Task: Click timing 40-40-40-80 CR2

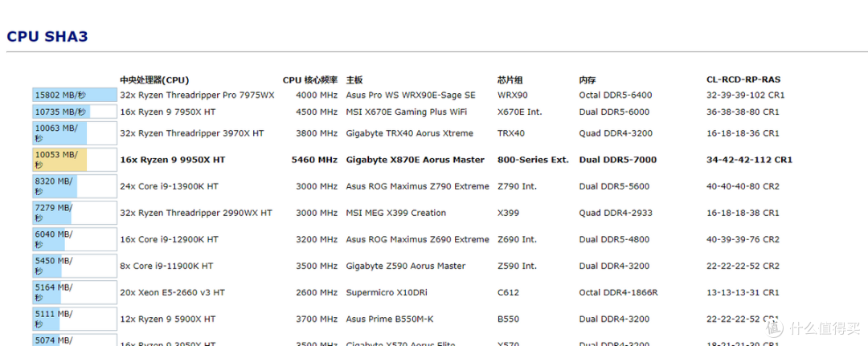Action: [x=743, y=186]
